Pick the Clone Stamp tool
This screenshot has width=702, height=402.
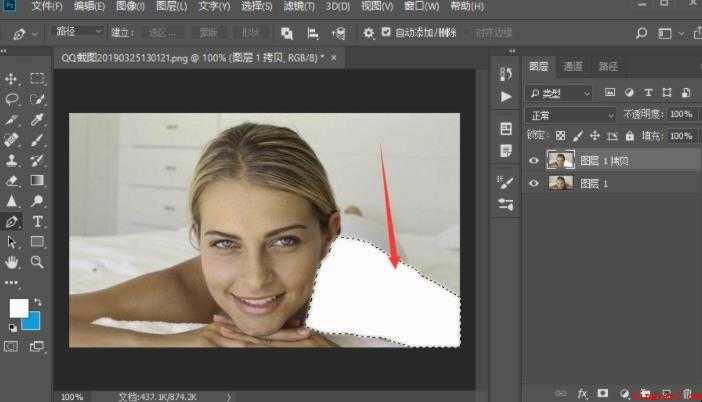pos(11,160)
